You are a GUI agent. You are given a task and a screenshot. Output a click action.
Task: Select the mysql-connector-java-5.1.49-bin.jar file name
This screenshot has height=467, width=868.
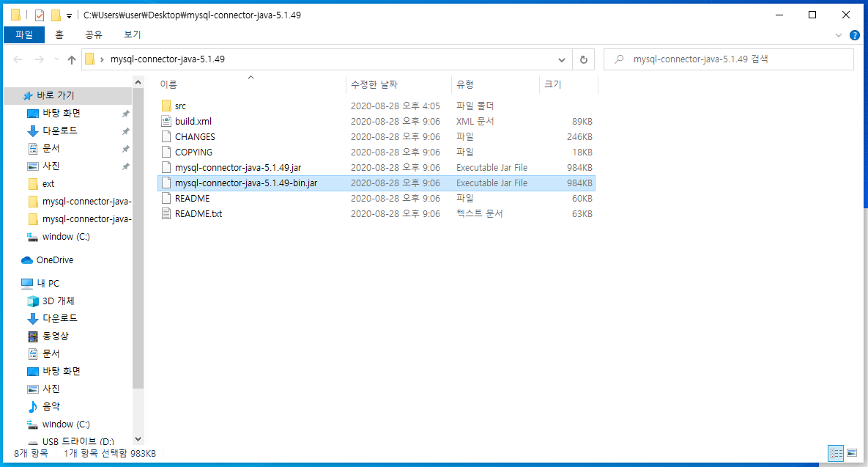[246, 183]
